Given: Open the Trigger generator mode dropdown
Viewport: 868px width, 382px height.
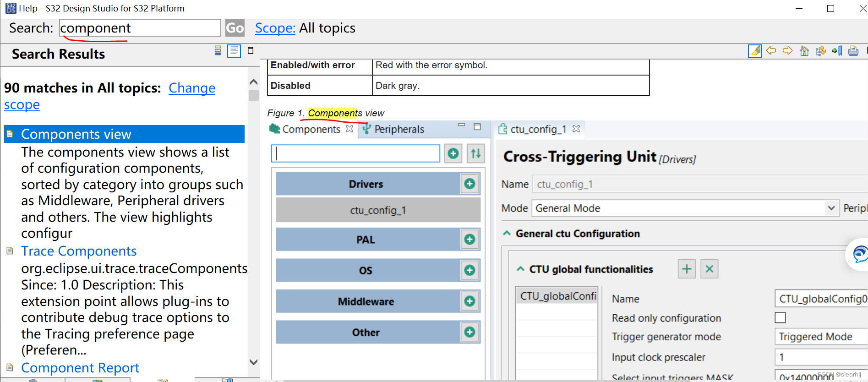Looking at the screenshot, I should pyautogui.click(x=821, y=337).
